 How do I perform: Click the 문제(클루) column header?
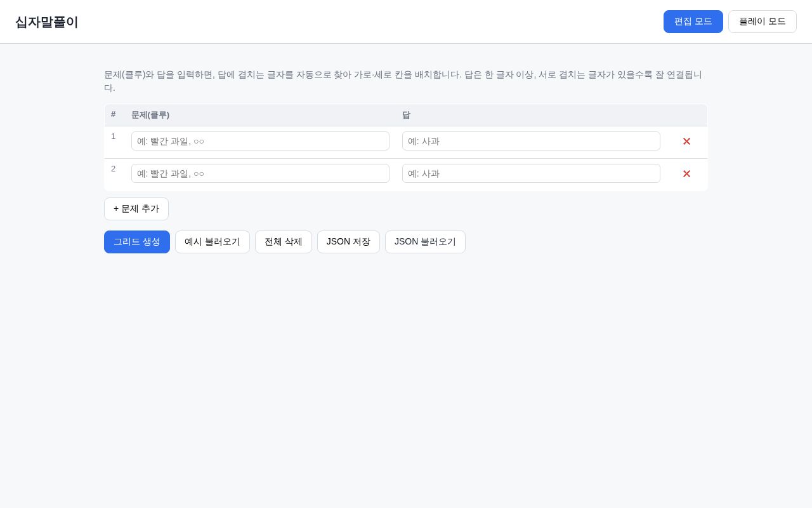coord(150,115)
